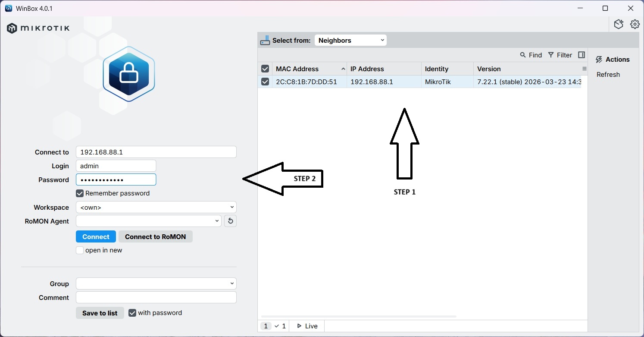Click the Actions panel header
644x337 pixels.
(x=613, y=60)
